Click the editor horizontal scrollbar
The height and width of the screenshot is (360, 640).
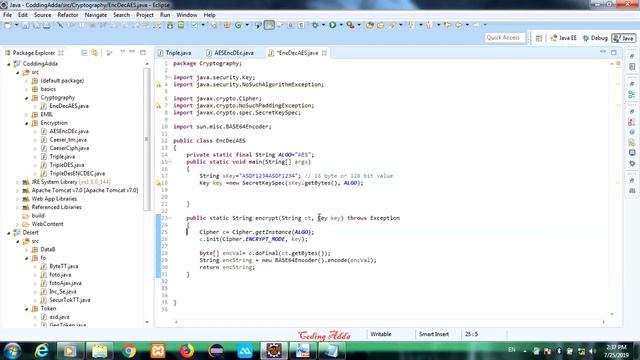(x=390, y=322)
